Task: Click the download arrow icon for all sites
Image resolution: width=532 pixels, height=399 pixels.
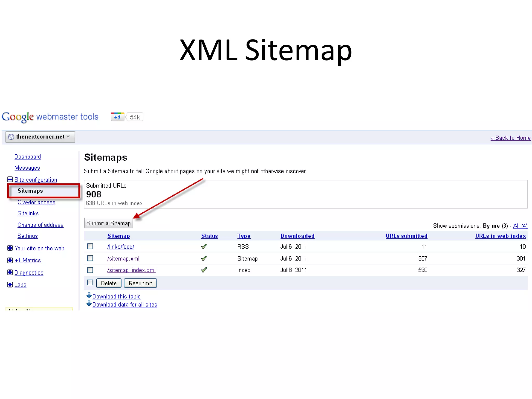Action: (89, 304)
